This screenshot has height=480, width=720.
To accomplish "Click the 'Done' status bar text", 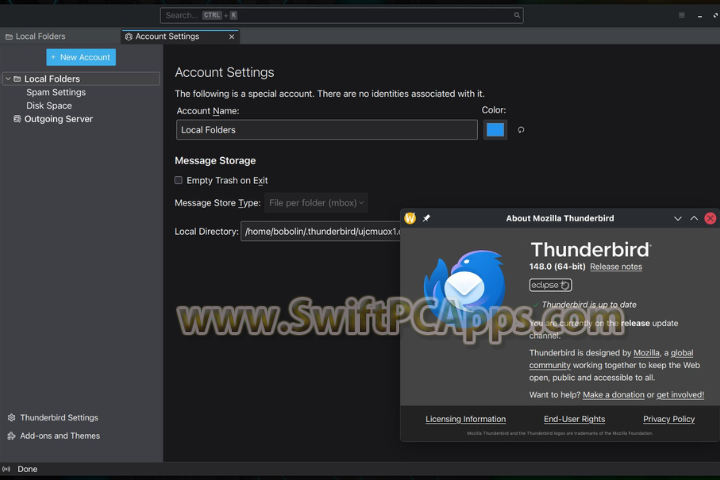I will pyautogui.click(x=27, y=469).
